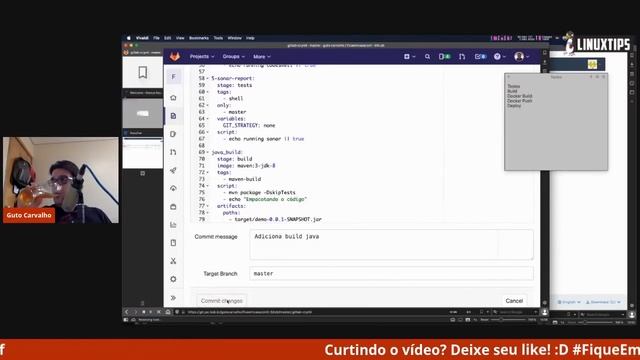Click 'Testes' line in the sticky note
The width and height of the screenshot is (640, 360).
click(x=513, y=86)
